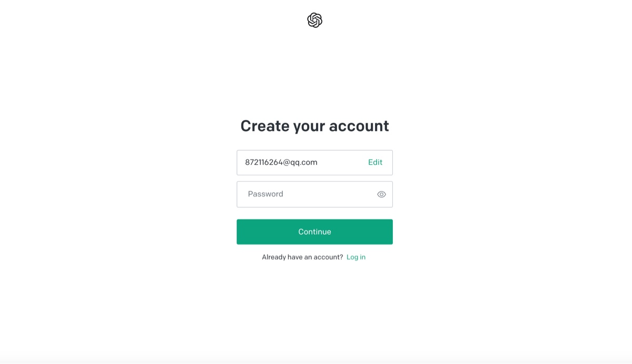Click the Already have an account text
This screenshot has width=632, height=364.
302,257
